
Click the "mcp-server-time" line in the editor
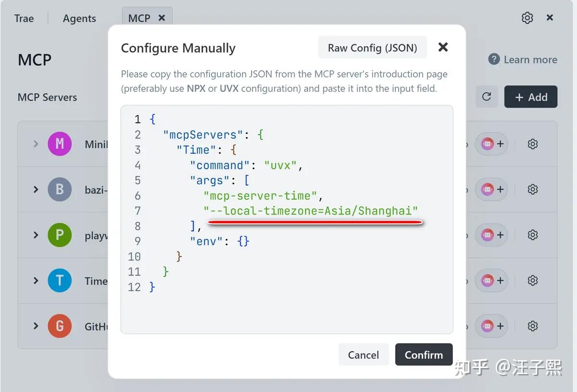click(x=263, y=196)
